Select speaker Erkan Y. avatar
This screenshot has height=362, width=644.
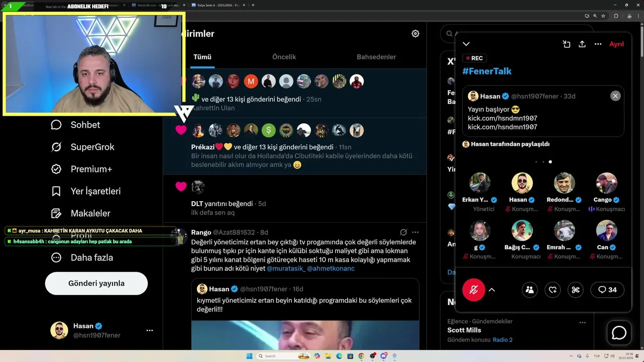point(479,183)
